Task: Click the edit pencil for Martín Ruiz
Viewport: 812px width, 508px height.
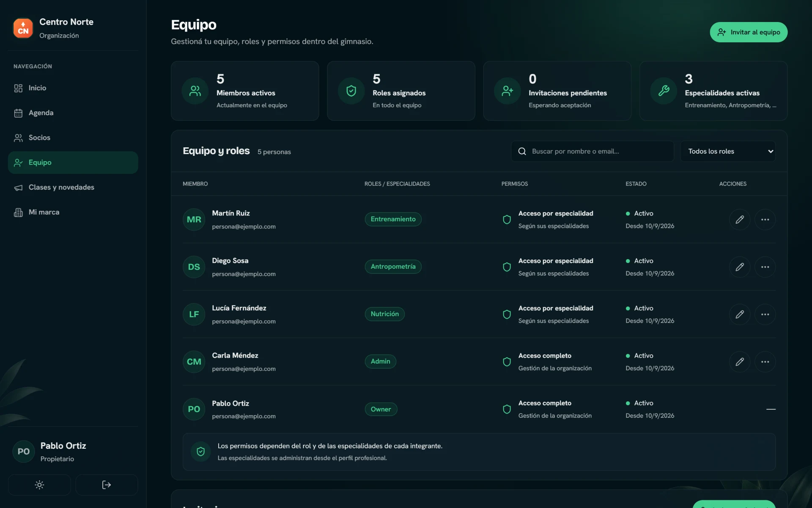Action: click(739, 219)
